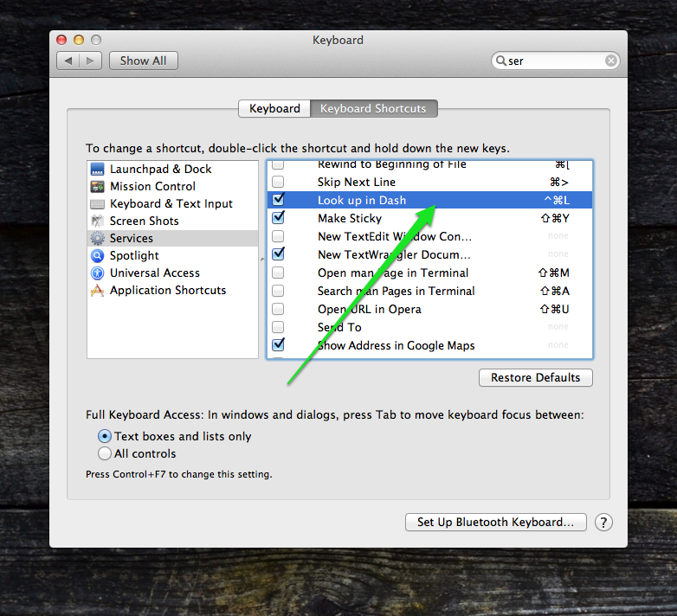Image resolution: width=677 pixels, height=616 pixels.
Task: Go back with the left arrow button
Action: pyautogui.click(x=68, y=61)
